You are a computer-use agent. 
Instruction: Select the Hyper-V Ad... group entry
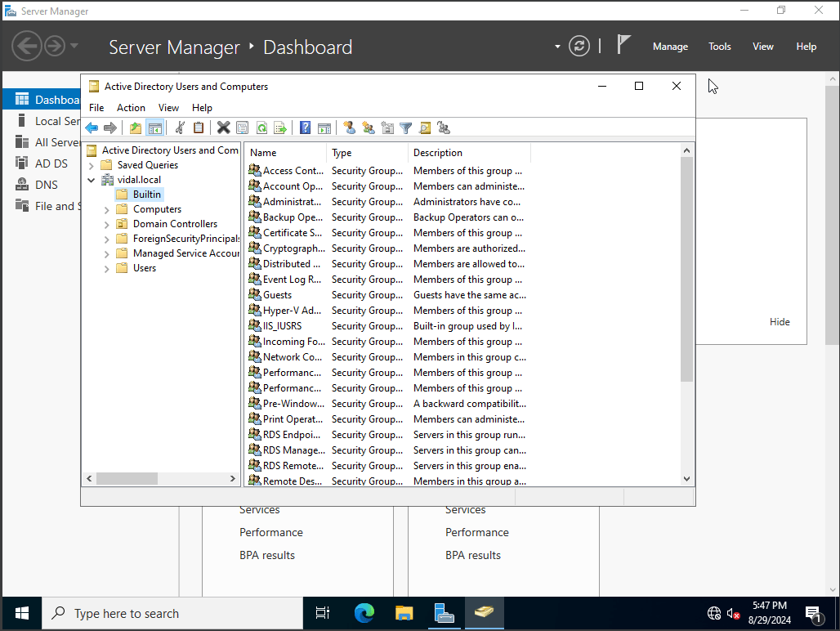pos(292,311)
